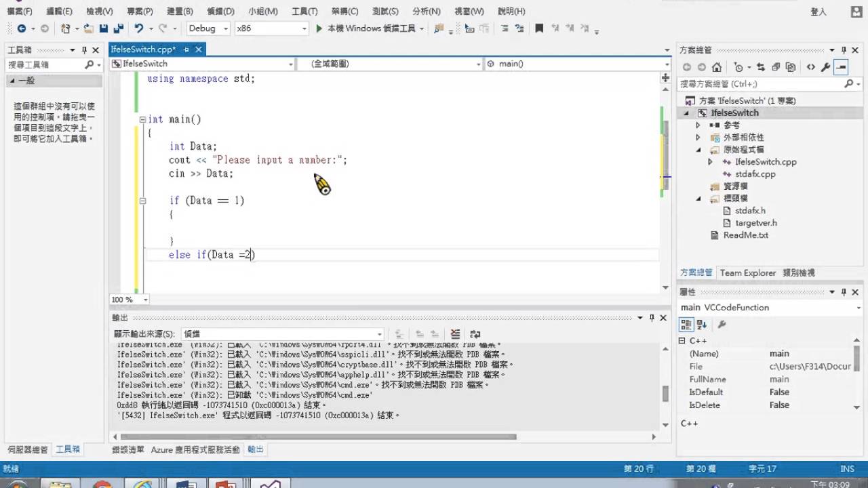
Task: Click 本機 Windows 偵錯工具 button
Action: click(370, 28)
